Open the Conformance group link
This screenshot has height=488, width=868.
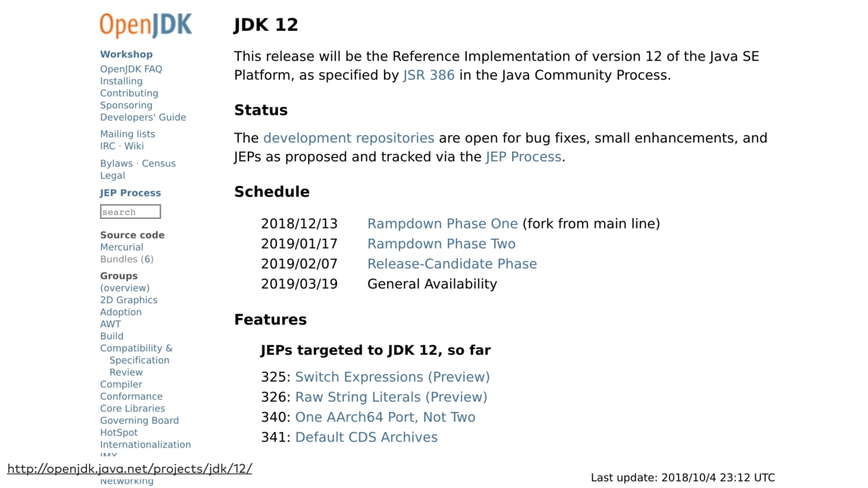(131, 396)
